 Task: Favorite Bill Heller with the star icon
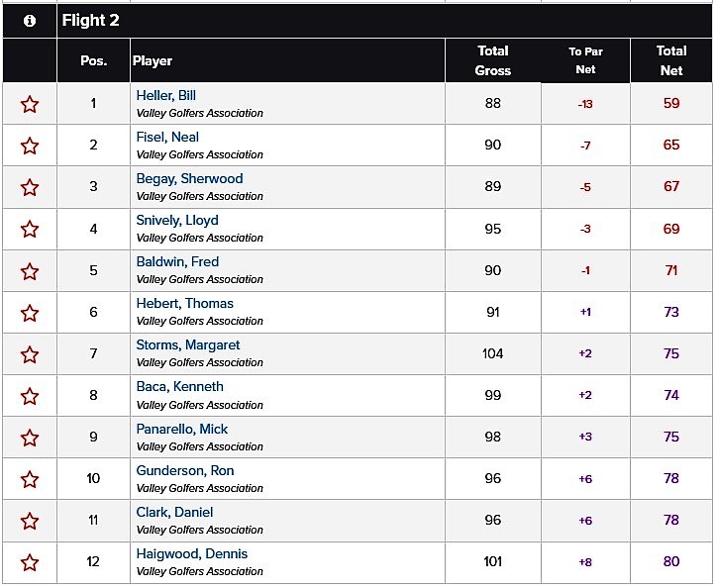(x=30, y=104)
